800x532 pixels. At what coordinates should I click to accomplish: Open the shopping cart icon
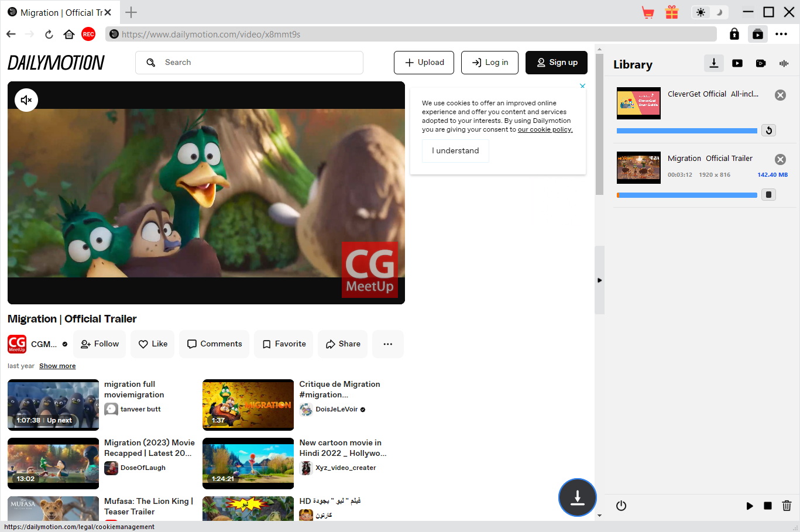coord(648,12)
